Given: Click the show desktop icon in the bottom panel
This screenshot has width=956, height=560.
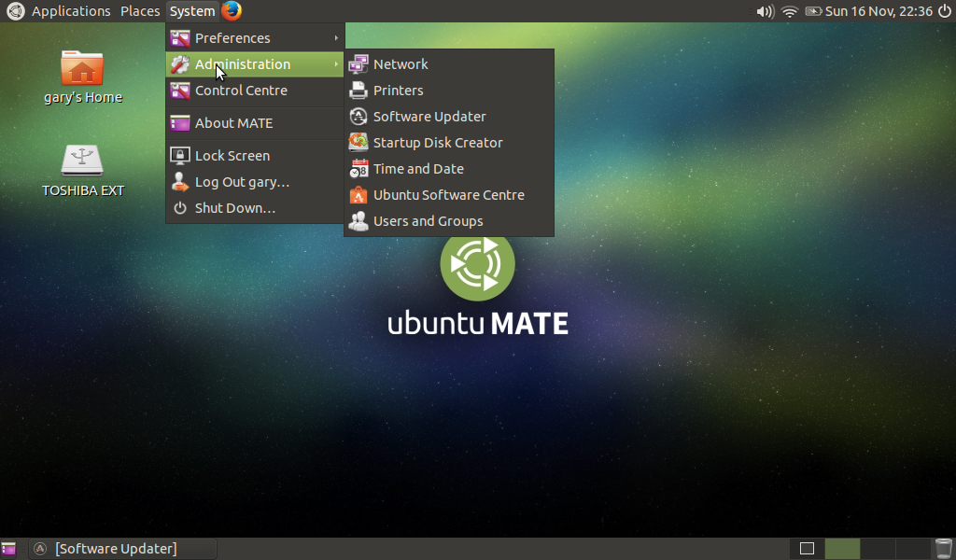Looking at the screenshot, I should [8, 549].
